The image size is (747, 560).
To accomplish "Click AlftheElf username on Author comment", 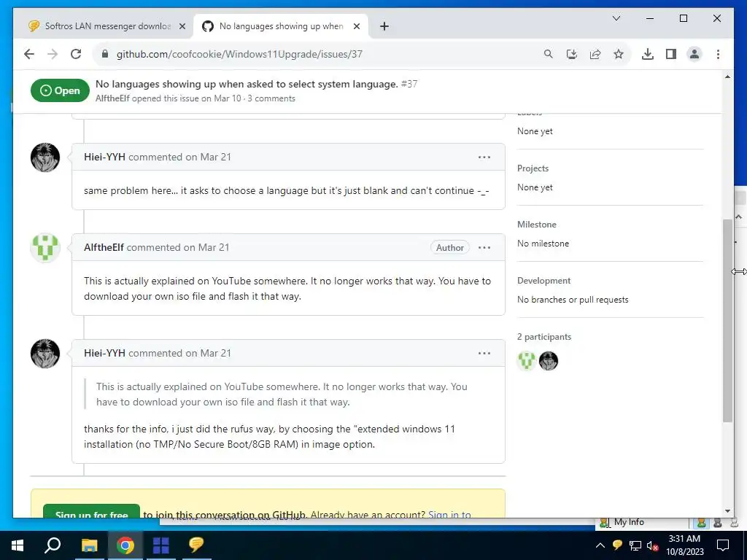I will click(104, 247).
